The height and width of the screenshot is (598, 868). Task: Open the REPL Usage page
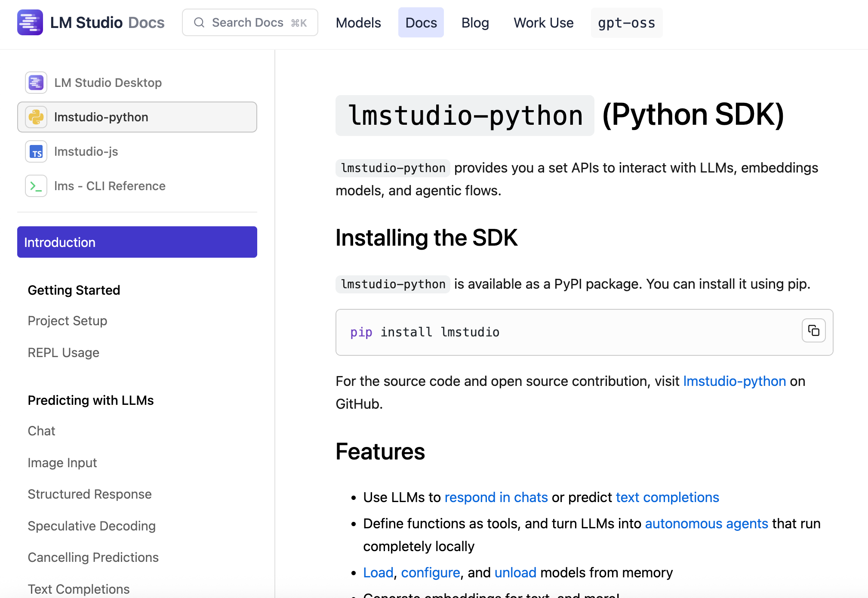[63, 352]
